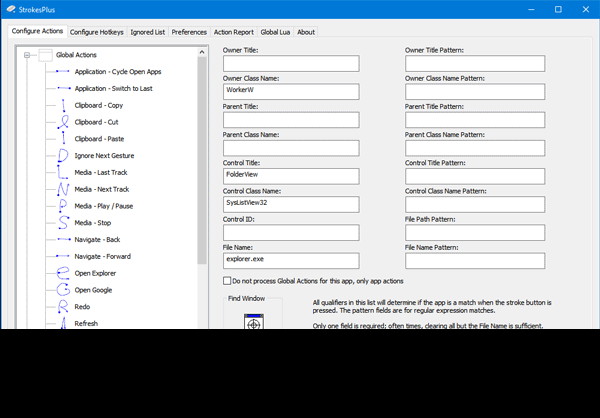Click the Open Google G gesture icon
This screenshot has width=600, height=418.
(x=64, y=290)
